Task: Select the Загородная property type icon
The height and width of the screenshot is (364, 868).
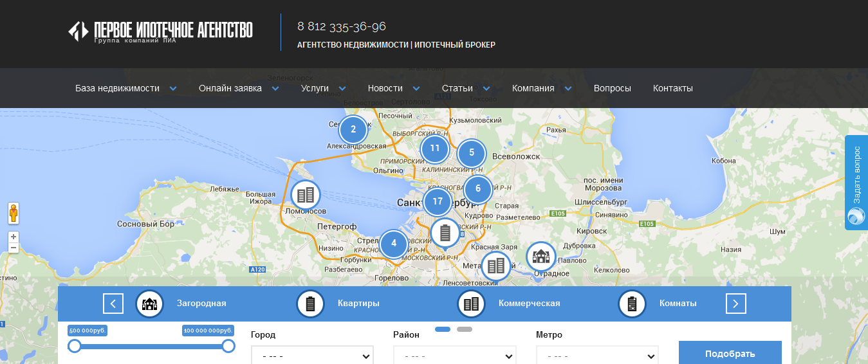Action: pyautogui.click(x=149, y=304)
